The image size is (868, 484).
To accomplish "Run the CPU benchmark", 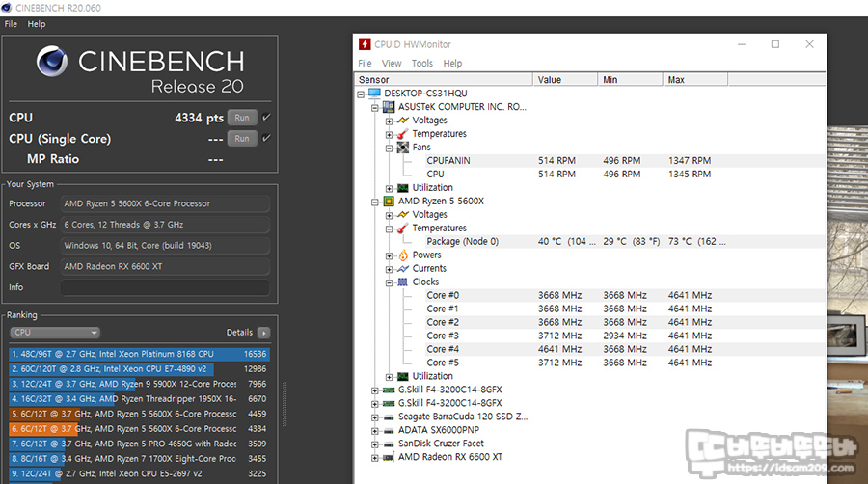I will (242, 118).
